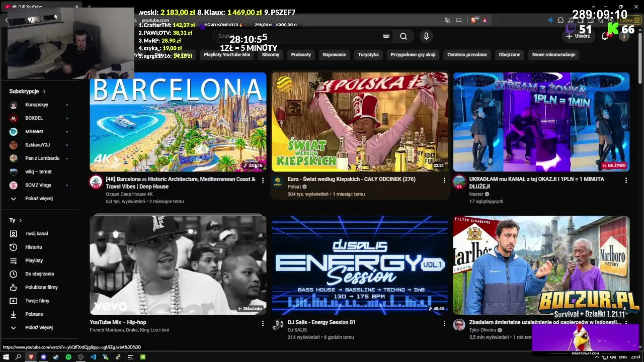Expand the Subskrypcje section header
Screen dimensions: 644x362
(x=28, y=92)
